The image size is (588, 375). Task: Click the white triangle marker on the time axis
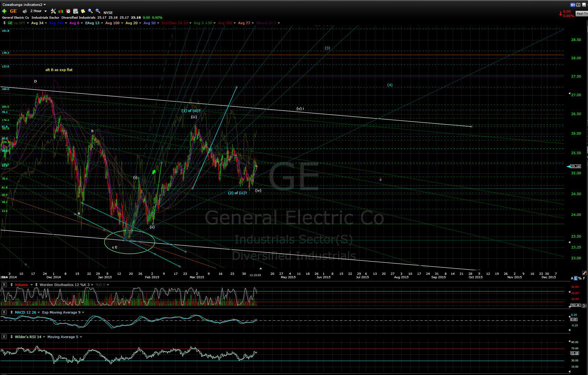(261, 268)
